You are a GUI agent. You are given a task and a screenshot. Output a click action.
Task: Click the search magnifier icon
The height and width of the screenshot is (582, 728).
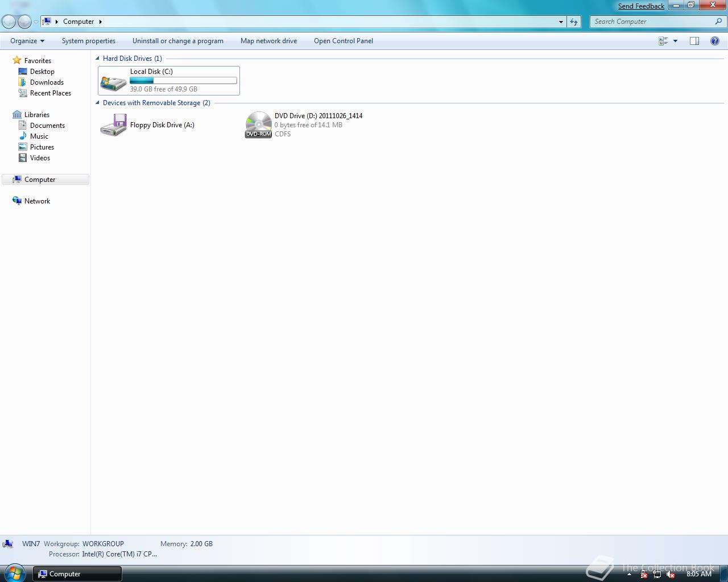point(719,22)
